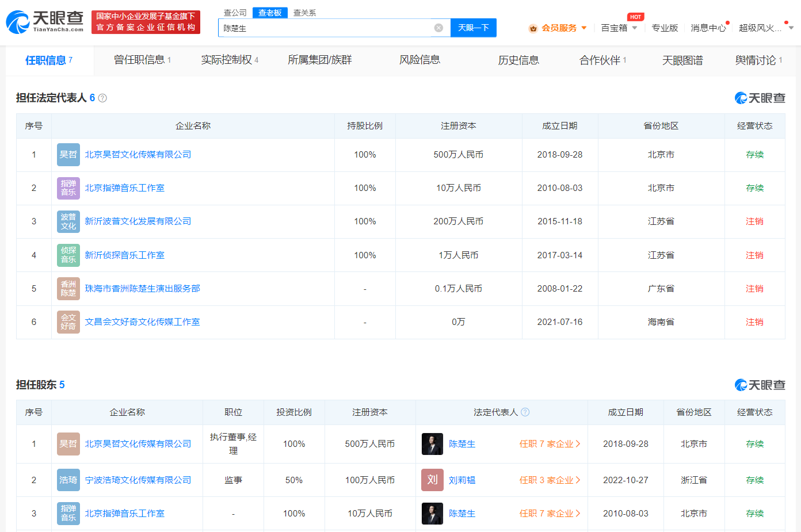Open 宁波浩琦文化传媒有限公司 link

[138, 480]
